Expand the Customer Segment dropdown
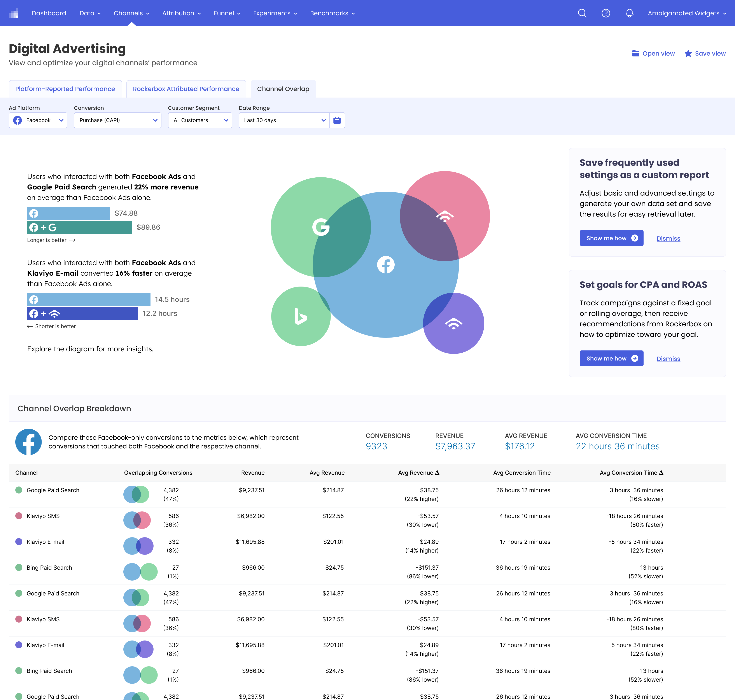 [200, 120]
